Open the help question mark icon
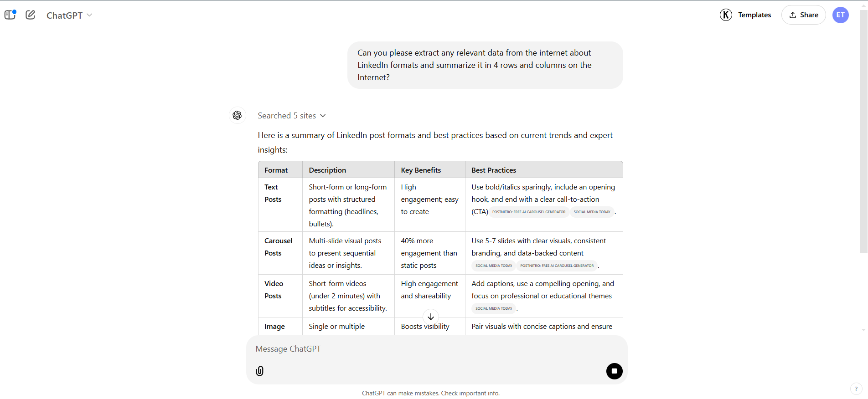This screenshot has width=868, height=399. [856, 389]
